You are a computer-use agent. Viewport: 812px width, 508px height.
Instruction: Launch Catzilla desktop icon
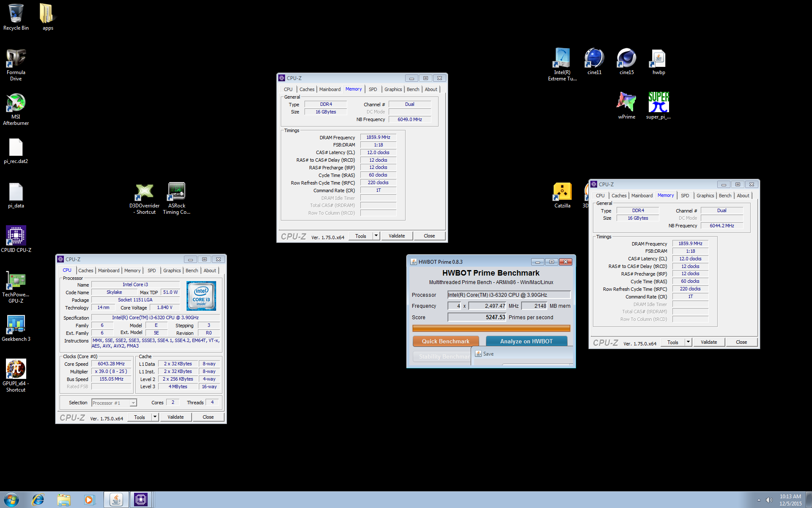point(562,195)
